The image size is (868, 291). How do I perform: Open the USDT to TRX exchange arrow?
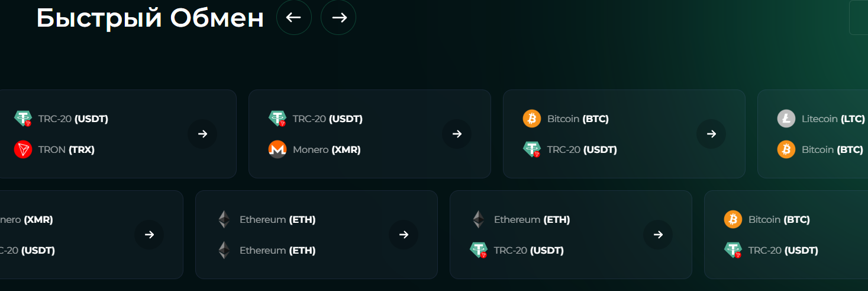202,134
